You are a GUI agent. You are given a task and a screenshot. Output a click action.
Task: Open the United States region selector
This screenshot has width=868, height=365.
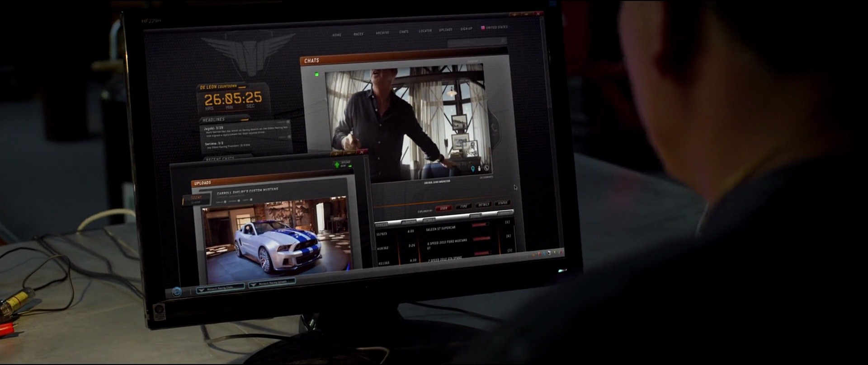click(494, 28)
